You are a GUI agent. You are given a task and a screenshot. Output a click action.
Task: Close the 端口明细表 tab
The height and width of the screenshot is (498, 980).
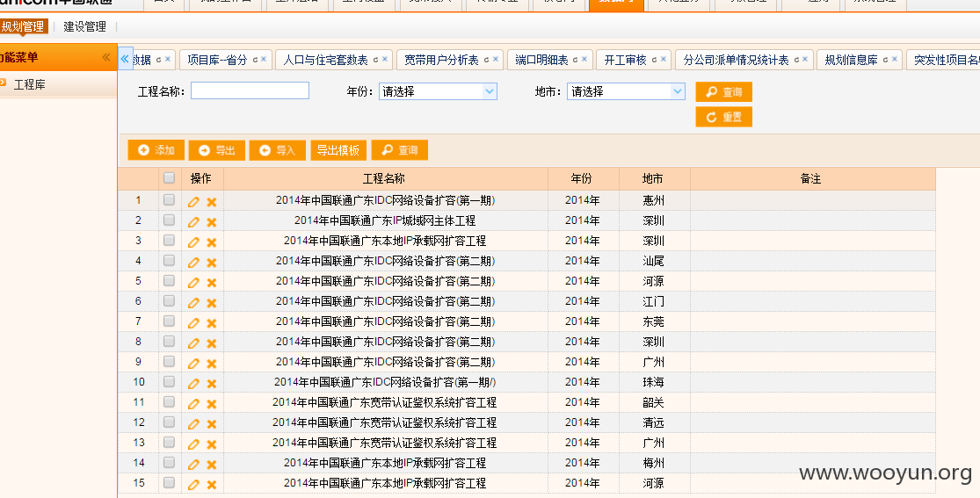(584, 60)
